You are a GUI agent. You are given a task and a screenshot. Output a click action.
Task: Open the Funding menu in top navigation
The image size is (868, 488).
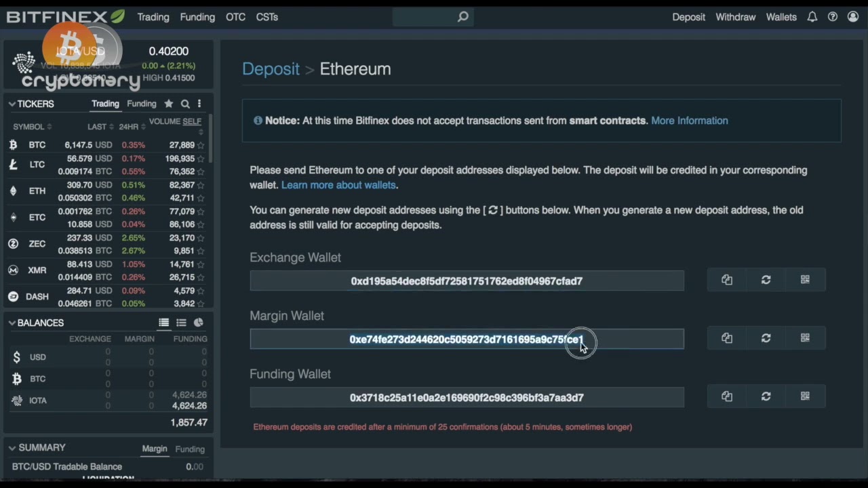coord(197,17)
